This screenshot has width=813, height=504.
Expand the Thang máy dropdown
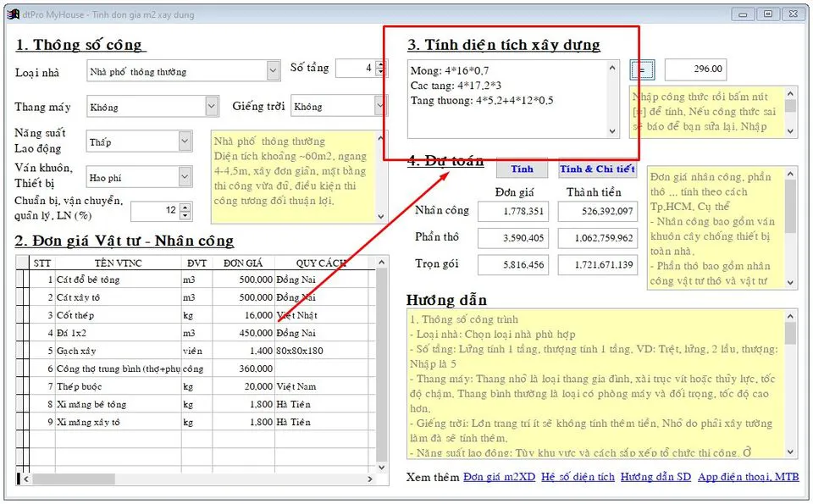click(x=212, y=107)
